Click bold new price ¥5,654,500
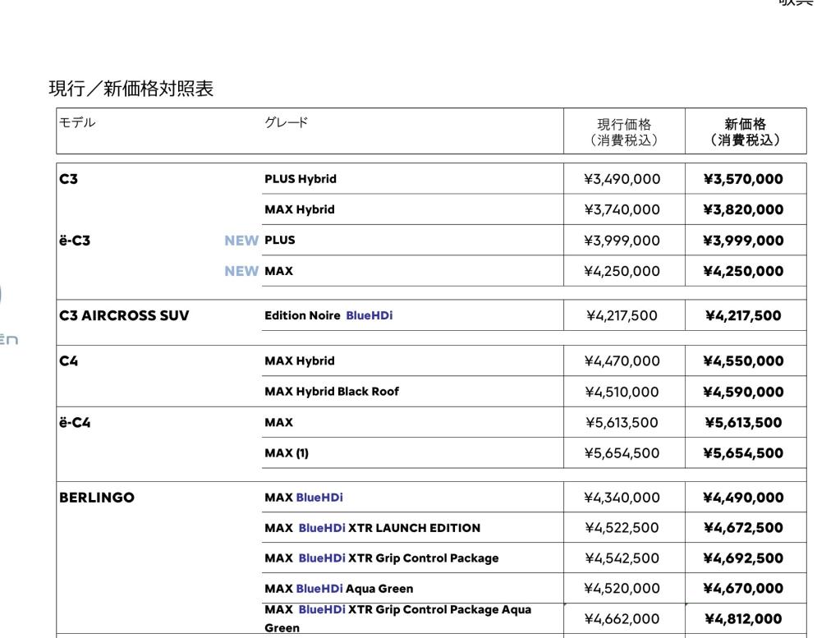The width and height of the screenshot is (840, 638). pos(744,453)
